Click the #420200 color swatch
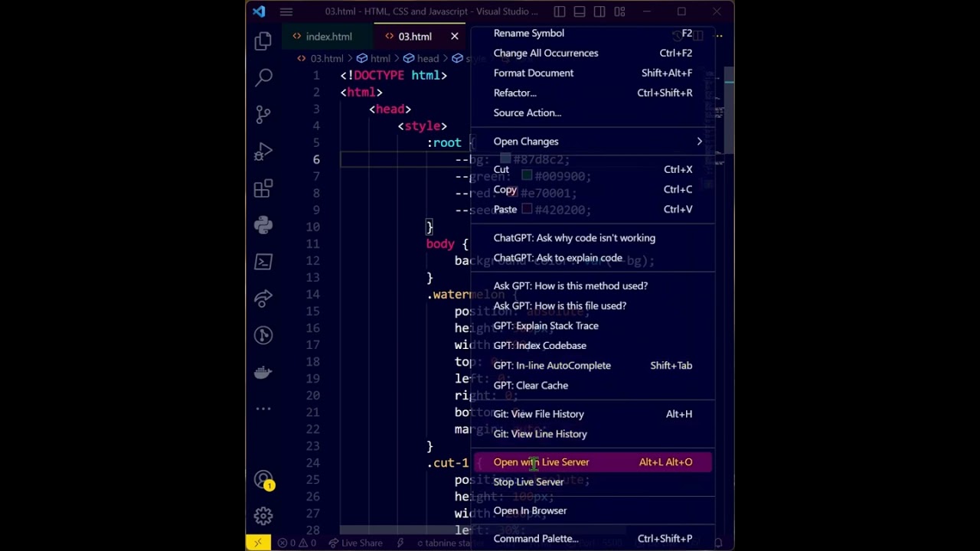Viewport: 980px width, 551px height. pos(527,210)
